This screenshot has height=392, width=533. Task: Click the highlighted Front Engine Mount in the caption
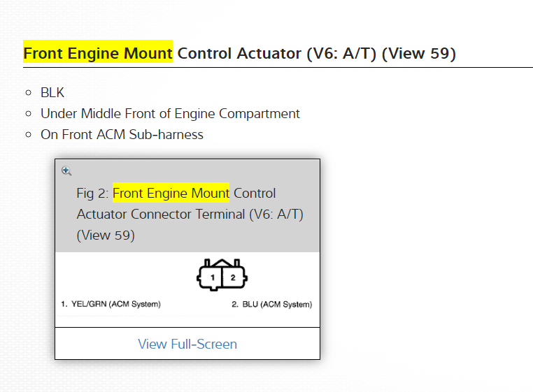click(171, 193)
